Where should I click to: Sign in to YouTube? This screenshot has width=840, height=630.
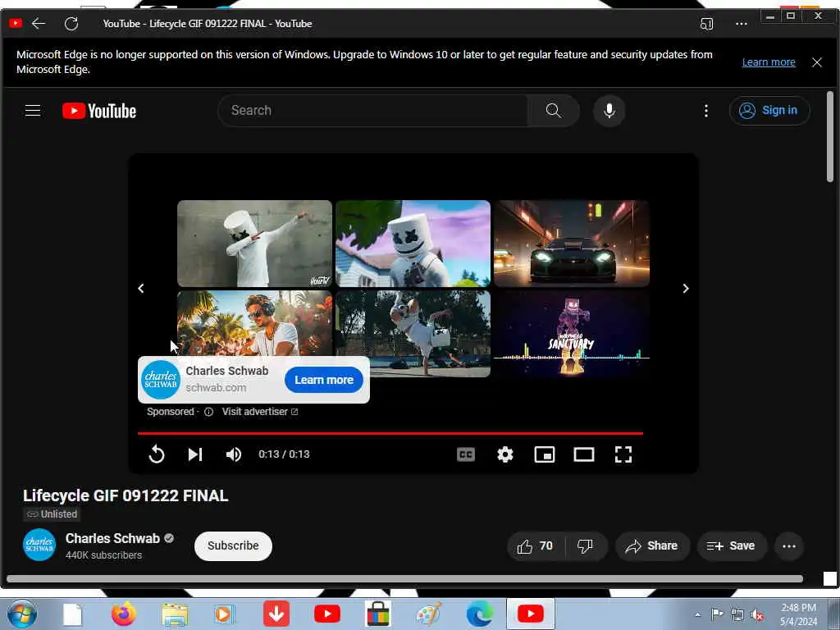(769, 111)
